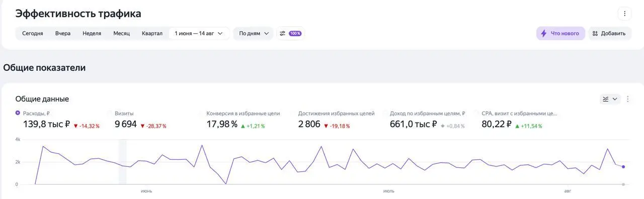Select CPA, визит с избранными metric
The height and width of the screenshot is (199, 644).
tap(519, 114)
